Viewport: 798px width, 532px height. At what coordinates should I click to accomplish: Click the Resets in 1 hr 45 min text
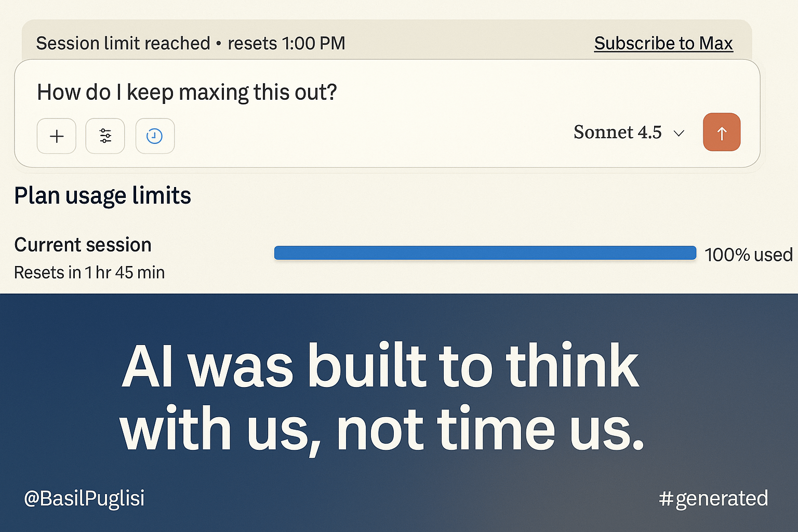click(89, 272)
